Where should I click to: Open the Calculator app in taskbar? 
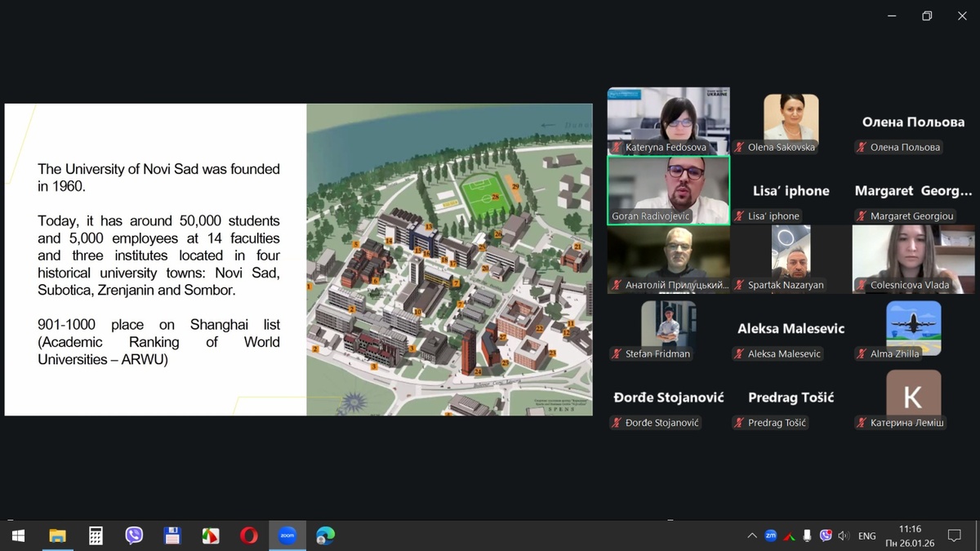96,535
